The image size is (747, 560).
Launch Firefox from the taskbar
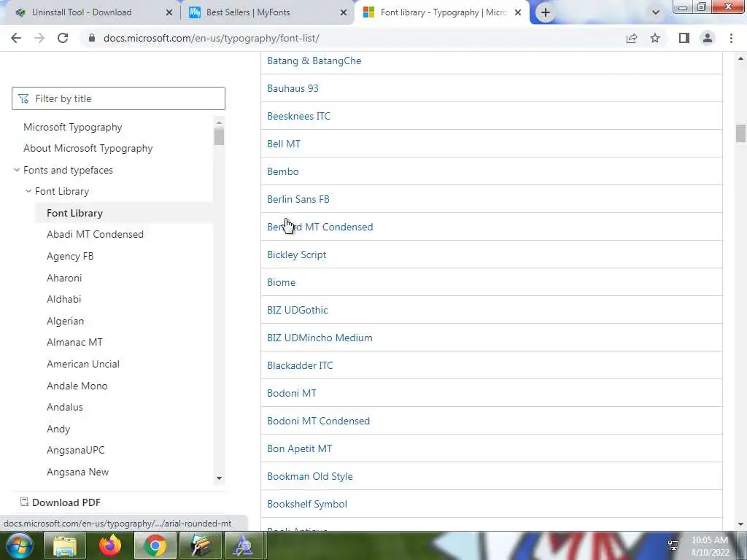click(x=110, y=545)
